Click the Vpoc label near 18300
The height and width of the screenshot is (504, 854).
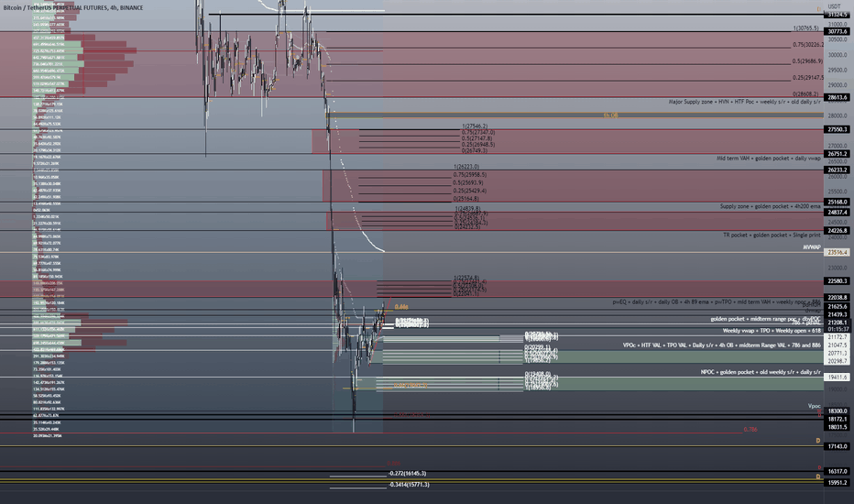814,406
